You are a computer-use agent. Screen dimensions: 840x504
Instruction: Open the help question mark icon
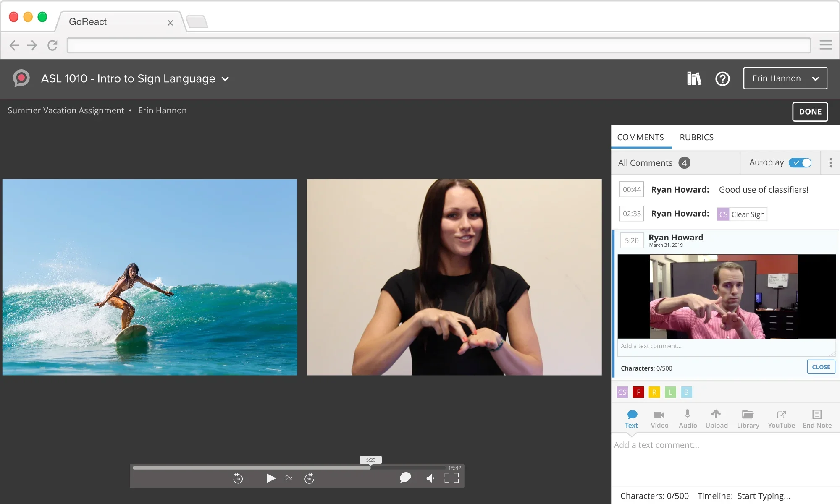click(722, 78)
